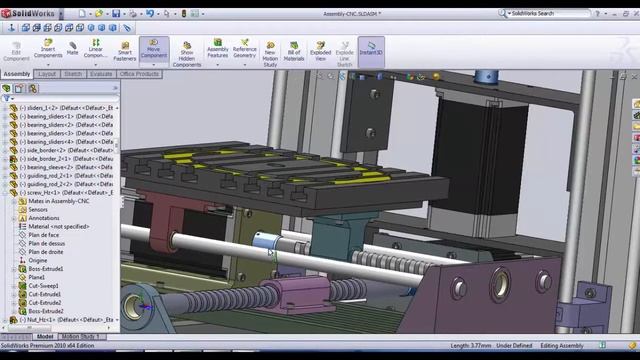Switch to the Sketch tab

73,74
